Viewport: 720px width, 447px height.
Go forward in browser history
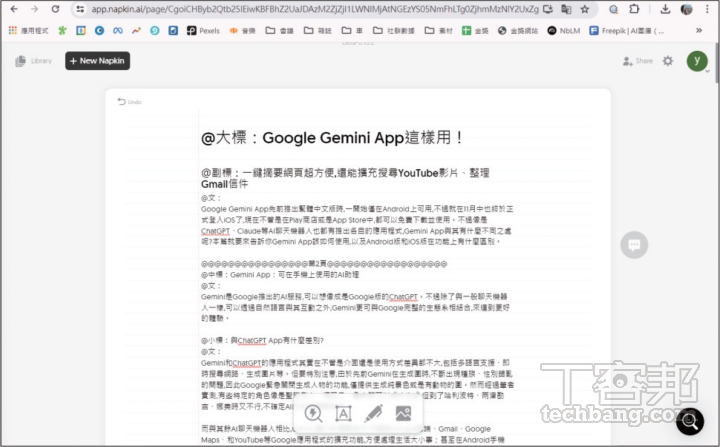click(x=34, y=9)
